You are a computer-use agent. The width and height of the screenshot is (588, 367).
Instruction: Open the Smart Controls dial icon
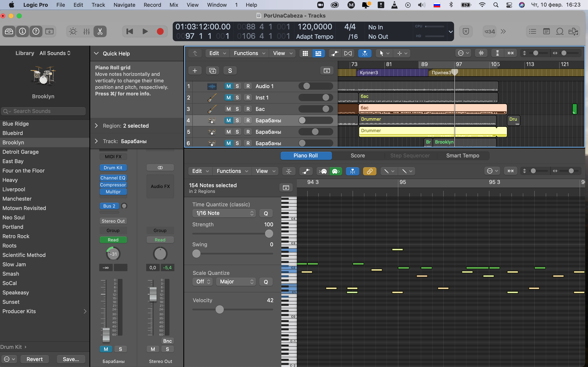click(x=73, y=31)
